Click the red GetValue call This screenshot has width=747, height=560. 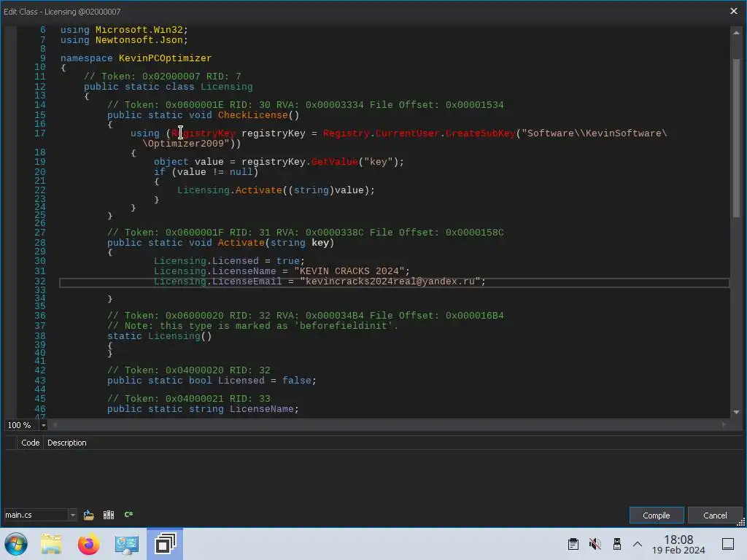pyautogui.click(x=334, y=162)
